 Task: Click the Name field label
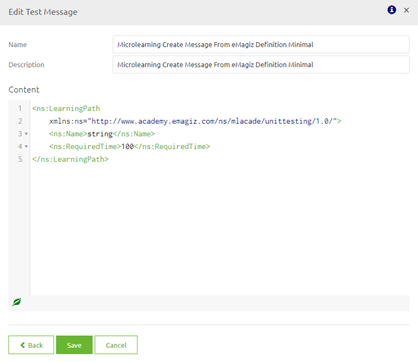pos(18,45)
